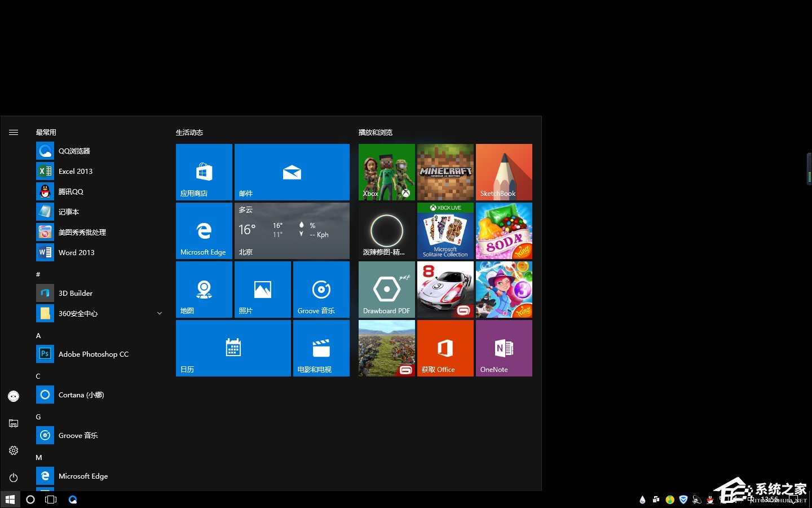Click the Windows Start button
The width and height of the screenshot is (812, 508).
point(10,500)
